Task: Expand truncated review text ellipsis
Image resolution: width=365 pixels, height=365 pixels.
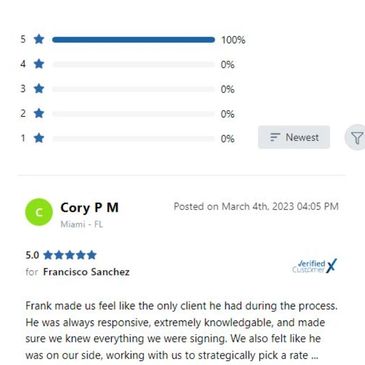Action: pyautogui.click(x=314, y=356)
